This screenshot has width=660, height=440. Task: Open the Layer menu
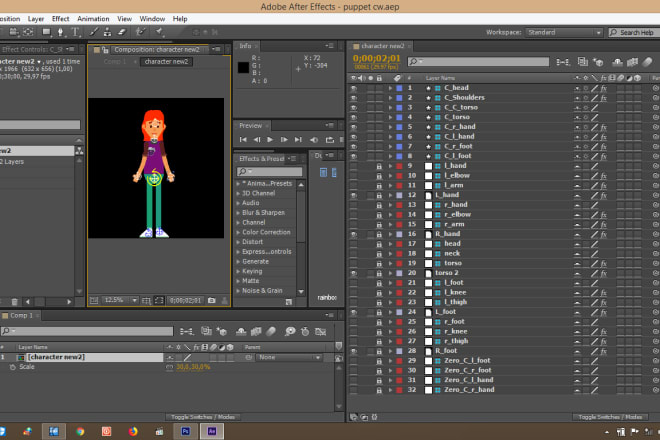click(36, 19)
